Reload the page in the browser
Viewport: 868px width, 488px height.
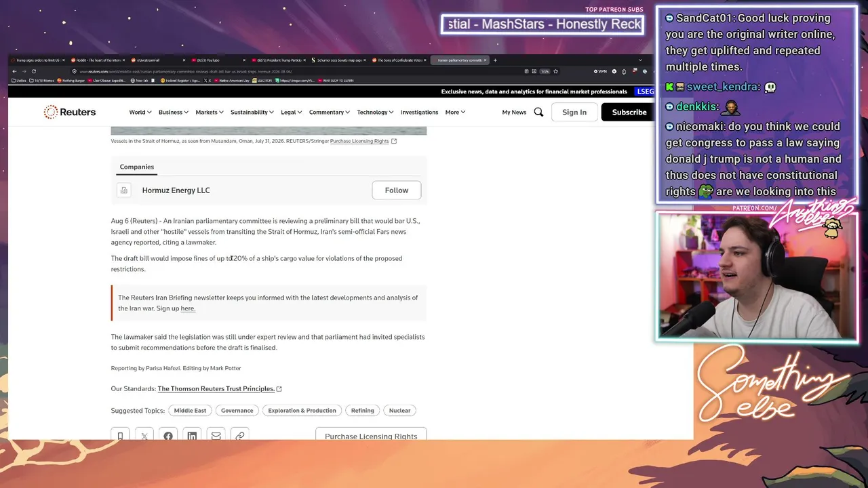(34, 71)
